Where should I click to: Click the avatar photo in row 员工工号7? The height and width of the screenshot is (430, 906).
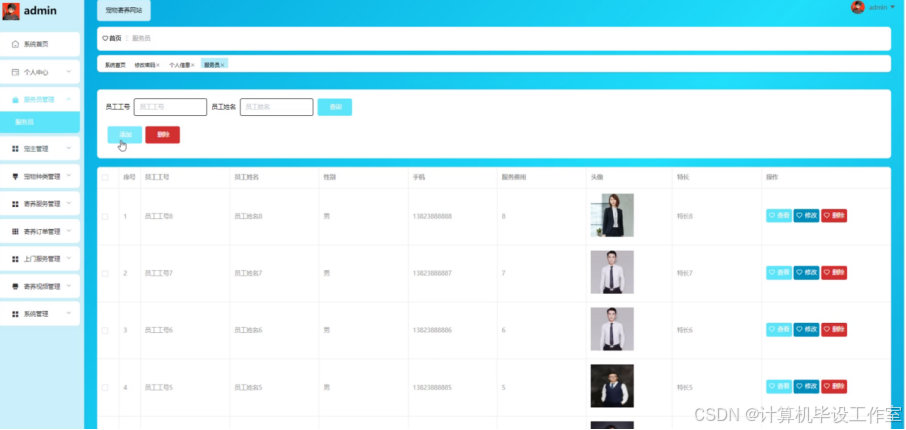[x=612, y=272]
